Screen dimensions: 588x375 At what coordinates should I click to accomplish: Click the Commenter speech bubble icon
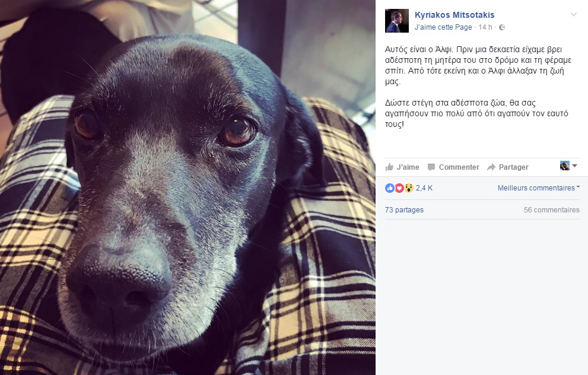tap(431, 167)
